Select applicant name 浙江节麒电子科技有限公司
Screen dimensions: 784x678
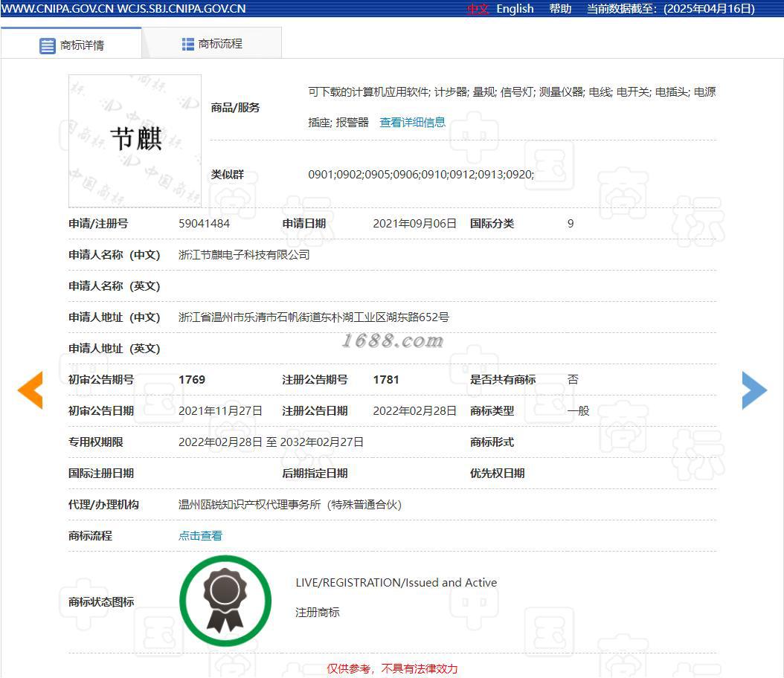point(244,255)
